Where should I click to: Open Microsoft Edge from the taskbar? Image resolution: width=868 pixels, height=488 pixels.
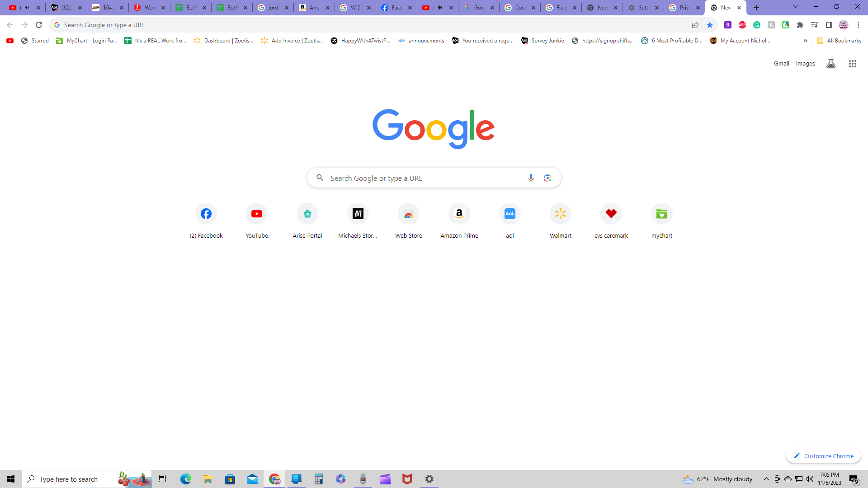[186, 479]
